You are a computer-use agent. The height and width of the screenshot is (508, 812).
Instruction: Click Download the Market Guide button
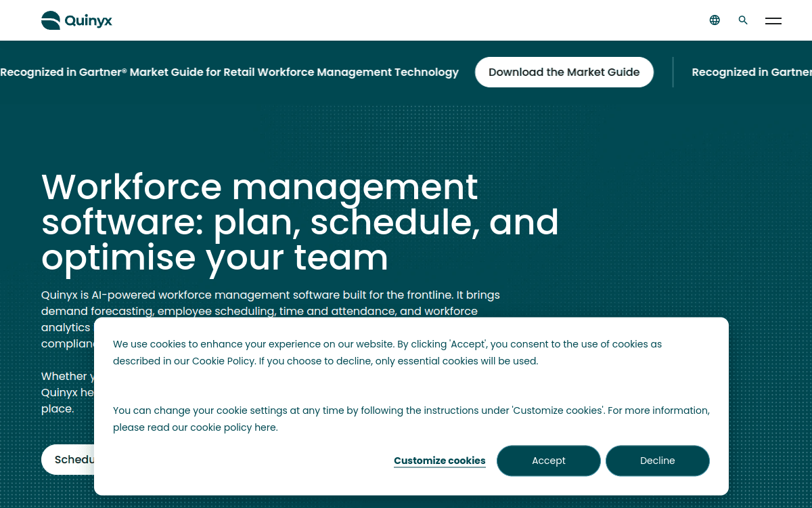[564, 72]
